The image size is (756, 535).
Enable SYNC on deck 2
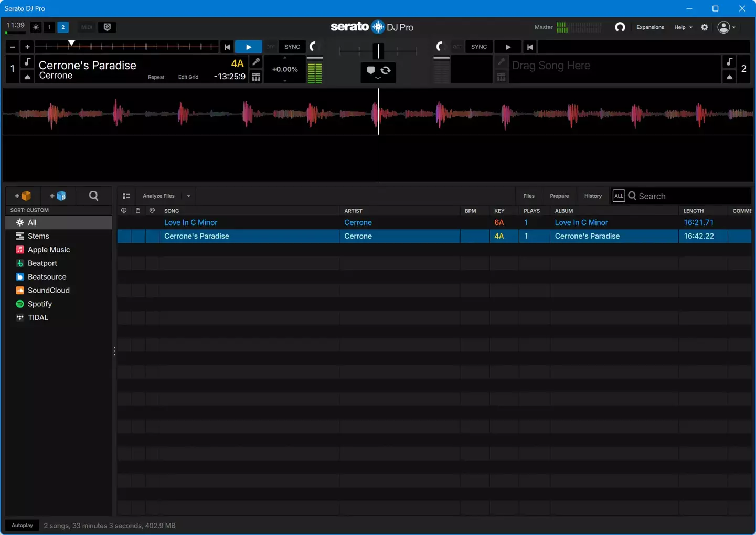click(x=478, y=47)
